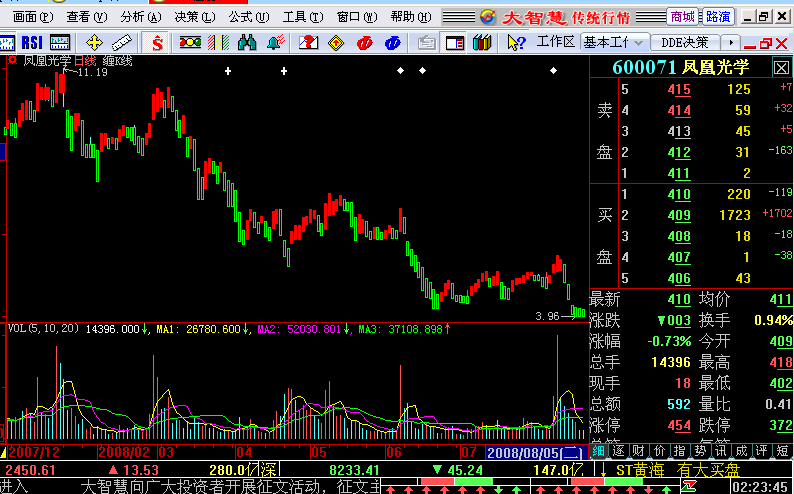Click the yellow diamond sign icon
This screenshot has height=494, width=794.
pos(336,43)
